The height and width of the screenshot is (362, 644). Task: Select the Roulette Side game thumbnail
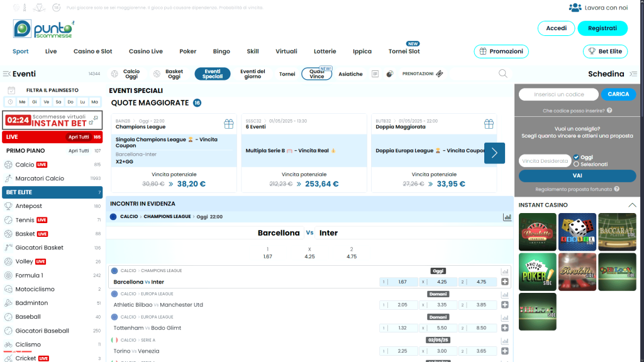577,271
